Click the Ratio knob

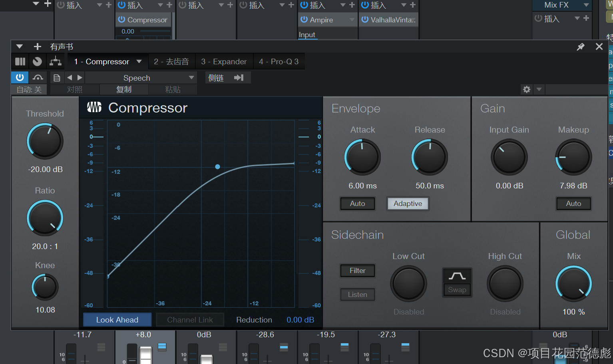pyautogui.click(x=45, y=218)
